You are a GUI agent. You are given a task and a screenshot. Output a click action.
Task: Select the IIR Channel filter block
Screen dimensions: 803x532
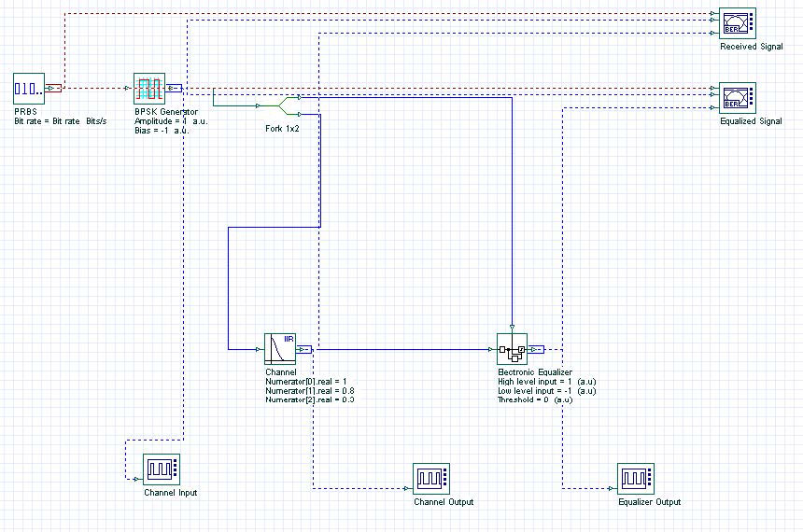click(x=279, y=349)
